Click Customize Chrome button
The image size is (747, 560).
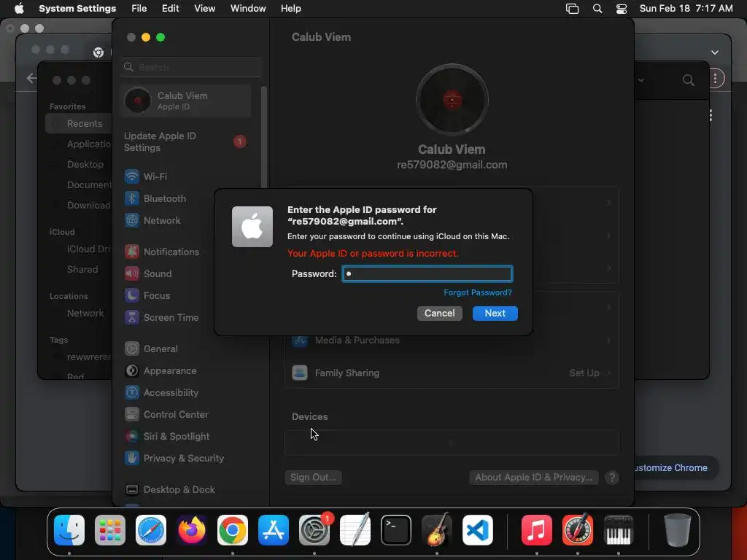[x=671, y=468]
